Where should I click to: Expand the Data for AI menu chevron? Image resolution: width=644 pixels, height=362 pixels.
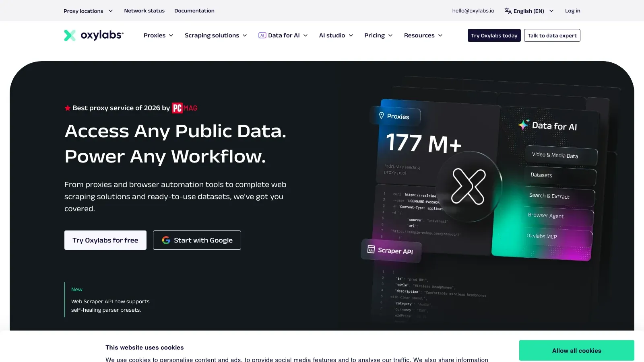click(x=305, y=35)
